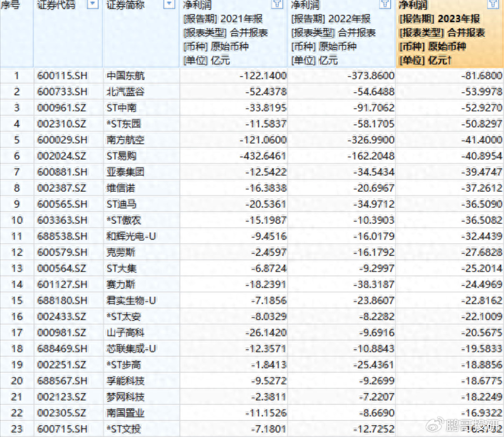
Task: Click stock name 克劳斯
Action: (121, 252)
